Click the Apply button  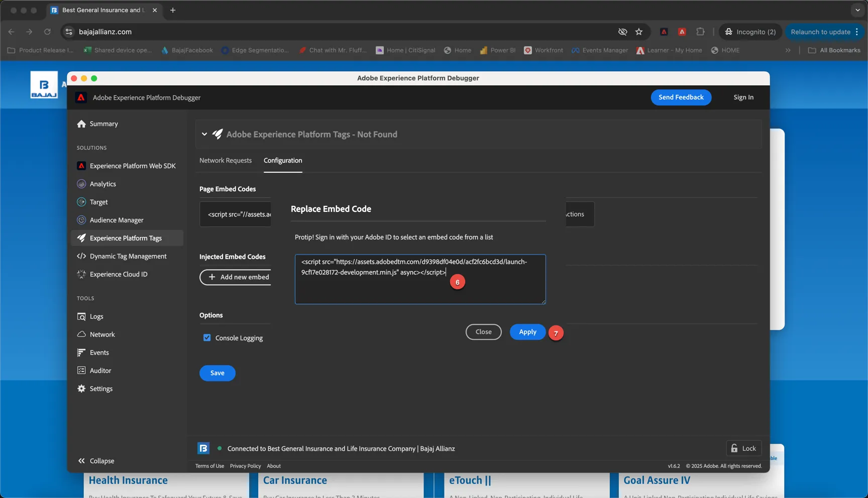tap(527, 332)
